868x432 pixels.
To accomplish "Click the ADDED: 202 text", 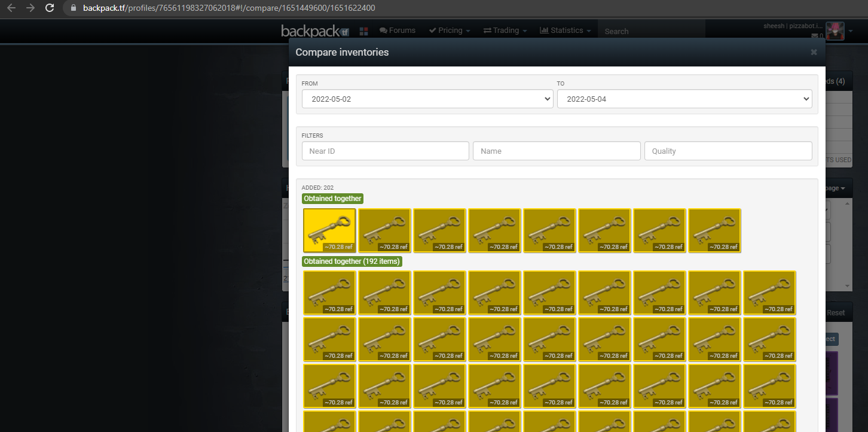I will click(x=317, y=188).
